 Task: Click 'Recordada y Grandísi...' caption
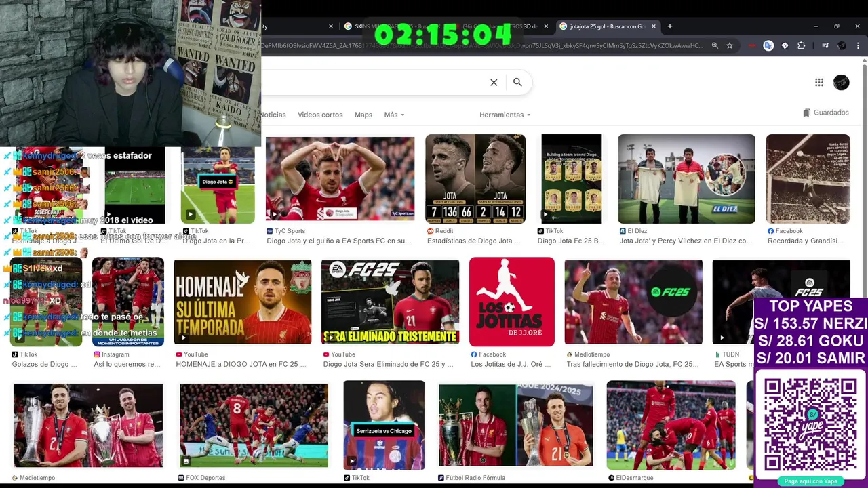click(806, 241)
